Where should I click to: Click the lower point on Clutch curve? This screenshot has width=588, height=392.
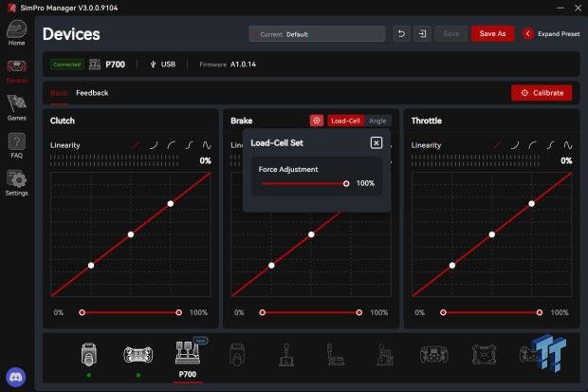click(x=91, y=265)
